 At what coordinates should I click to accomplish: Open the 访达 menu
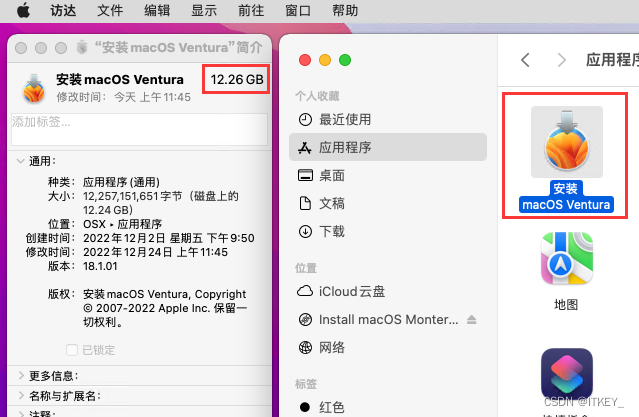(63, 10)
